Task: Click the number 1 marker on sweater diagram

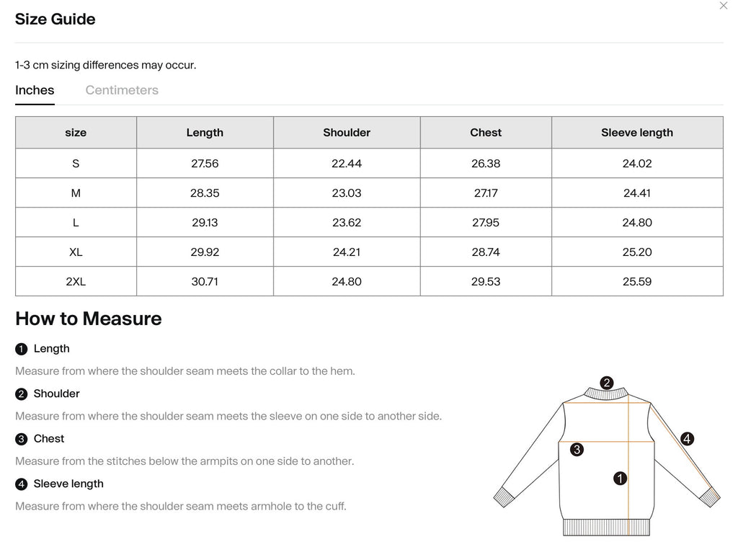Action: click(x=620, y=478)
